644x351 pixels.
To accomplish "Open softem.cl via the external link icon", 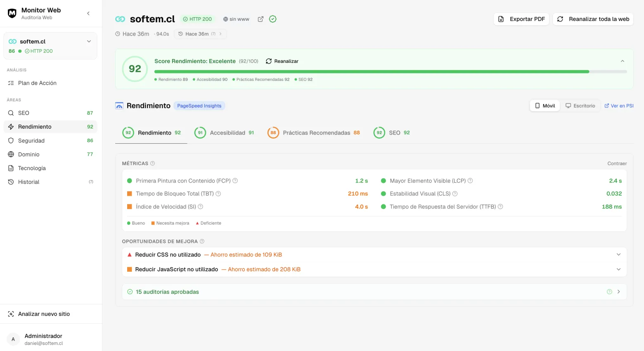I will 260,19.
